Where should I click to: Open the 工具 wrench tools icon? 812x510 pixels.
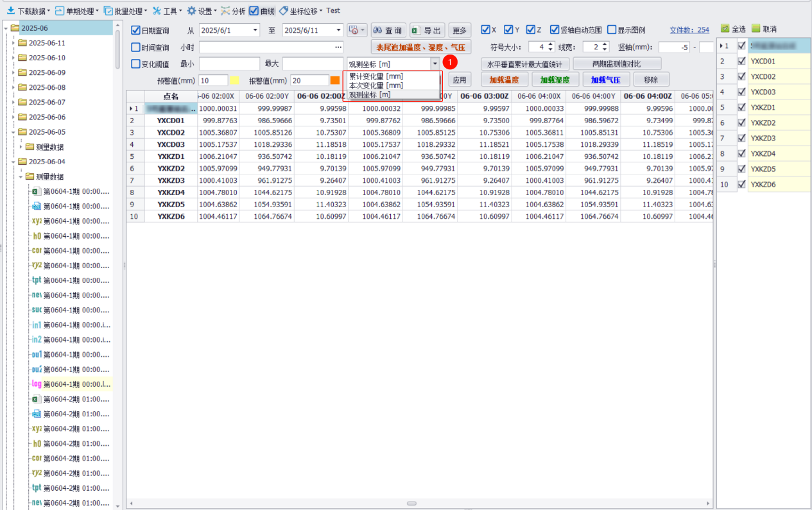click(x=157, y=11)
